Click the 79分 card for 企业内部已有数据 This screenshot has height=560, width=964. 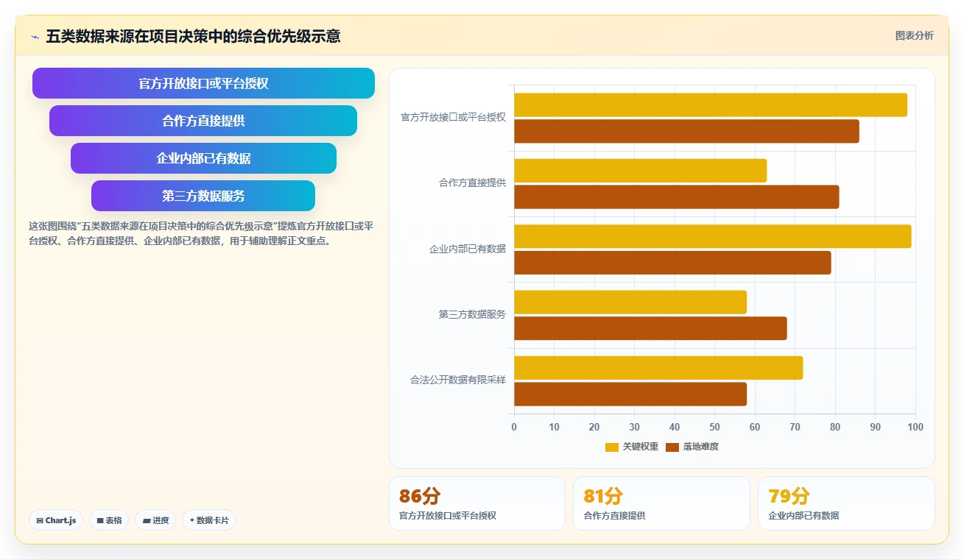point(846,503)
